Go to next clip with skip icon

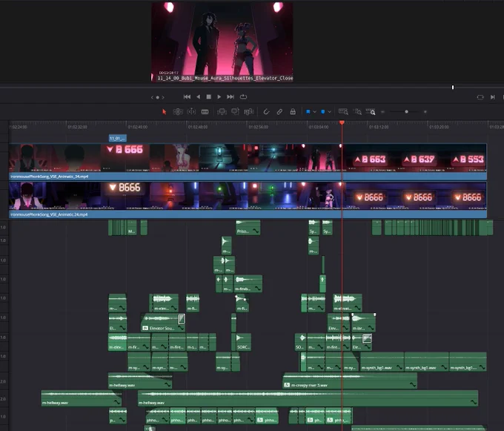(x=493, y=97)
